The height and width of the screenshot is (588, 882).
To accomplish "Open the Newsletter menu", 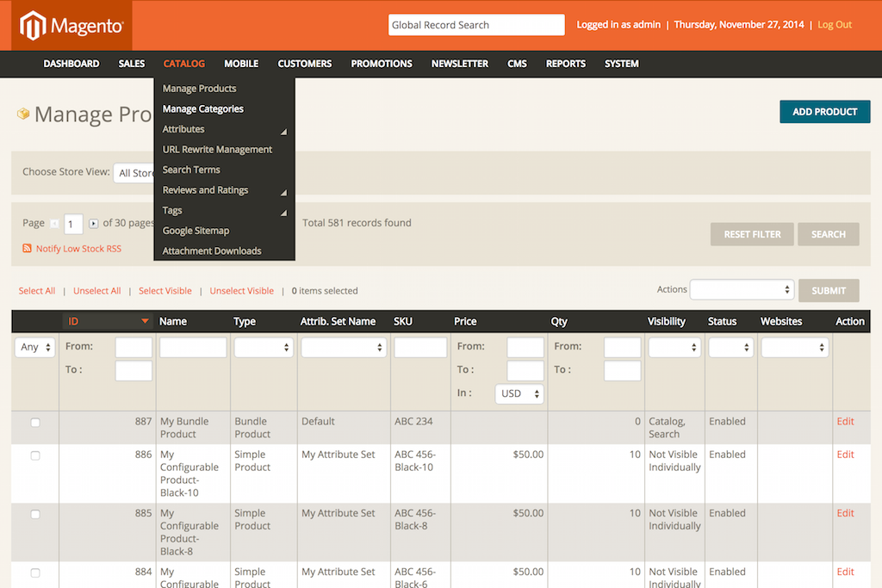I will click(x=460, y=64).
